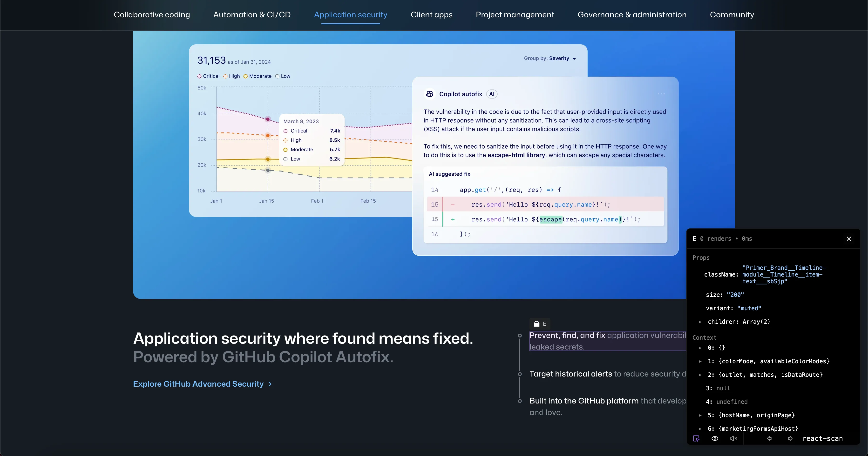Expand Context entry 5 hostName originPage
Image resolution: width=868 pixels, height=456 pixels.
click(x=700, y=415)
